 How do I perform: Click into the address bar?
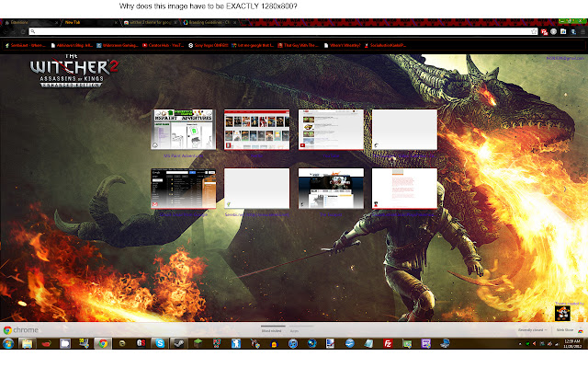coord(276,31)
